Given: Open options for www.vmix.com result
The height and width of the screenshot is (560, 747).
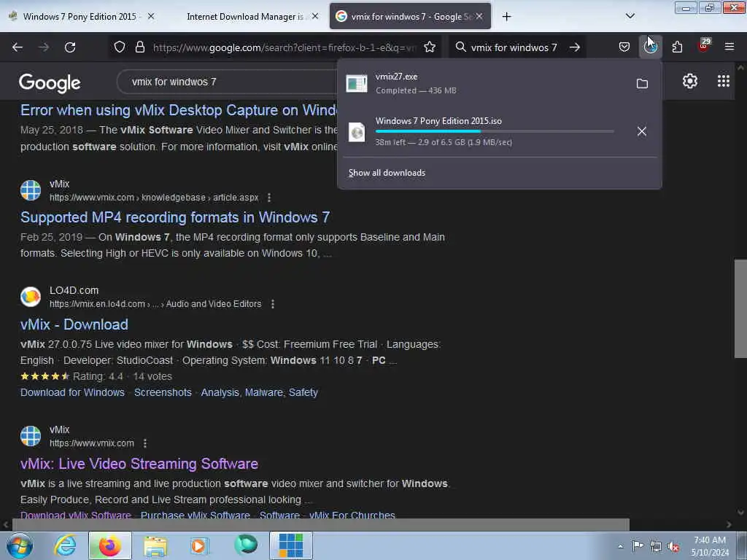Looking at the screenshot, I should coord(145,443).
